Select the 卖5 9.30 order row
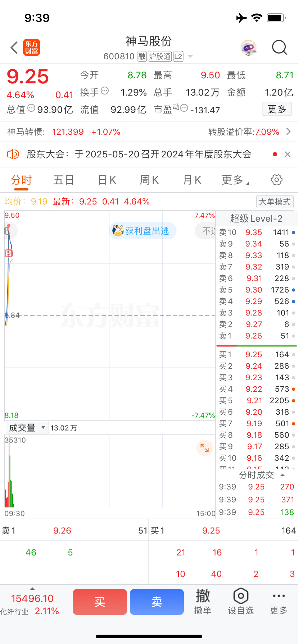 tap(257, 290)
